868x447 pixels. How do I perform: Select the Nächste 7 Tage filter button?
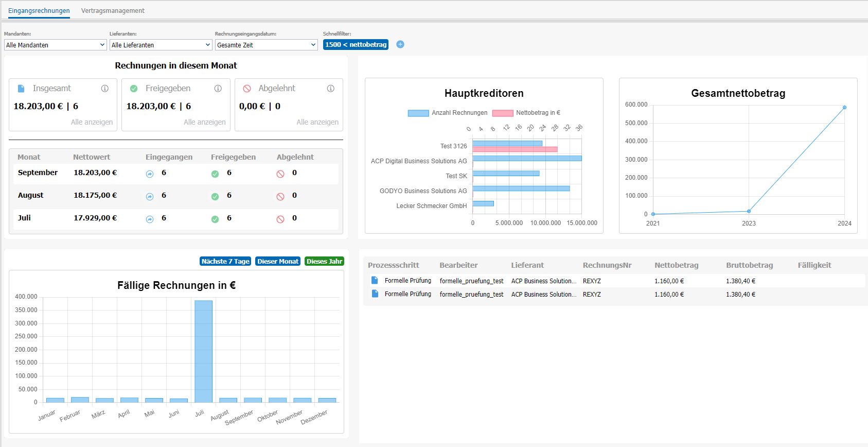point(225,261)
